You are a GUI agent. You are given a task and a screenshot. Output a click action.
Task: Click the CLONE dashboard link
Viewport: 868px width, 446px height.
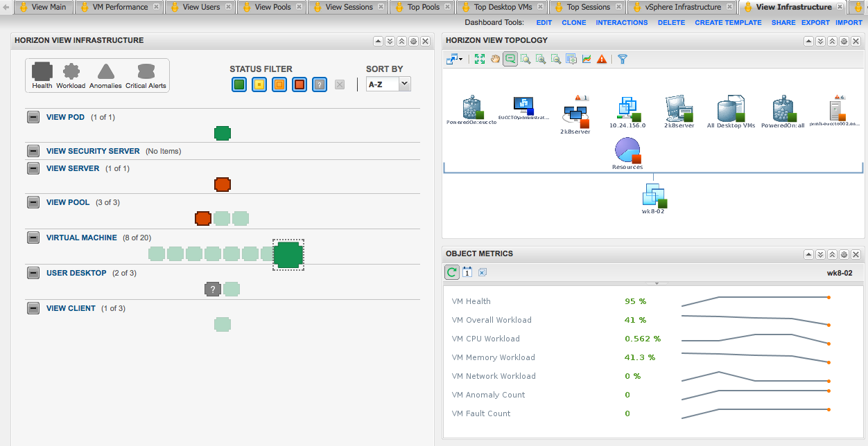click(x=574, y=22)
